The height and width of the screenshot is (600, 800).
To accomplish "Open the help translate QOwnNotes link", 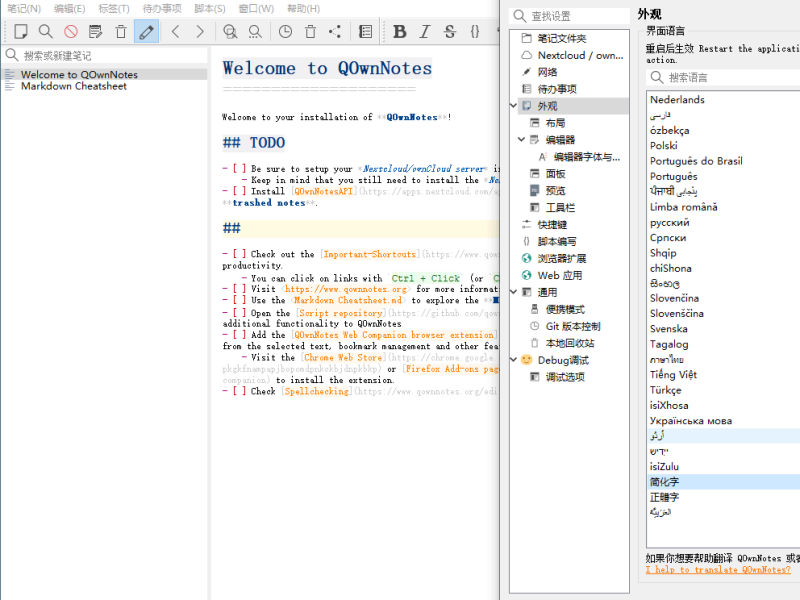I will point(718,569).
